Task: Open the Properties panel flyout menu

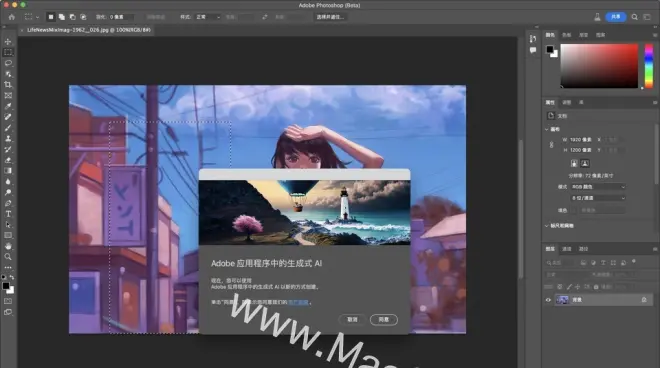Action: (x=655, y=102)
